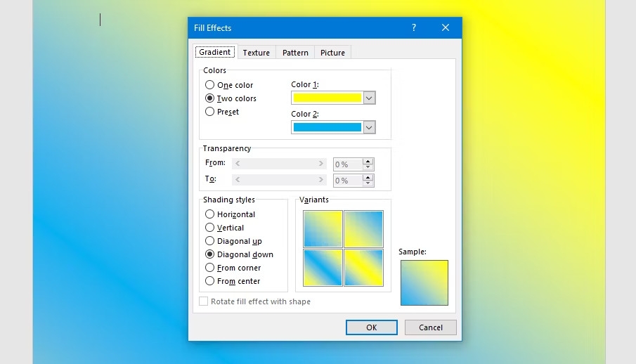Open the Help question mark in Fill Effects

[x=414, y=27]
